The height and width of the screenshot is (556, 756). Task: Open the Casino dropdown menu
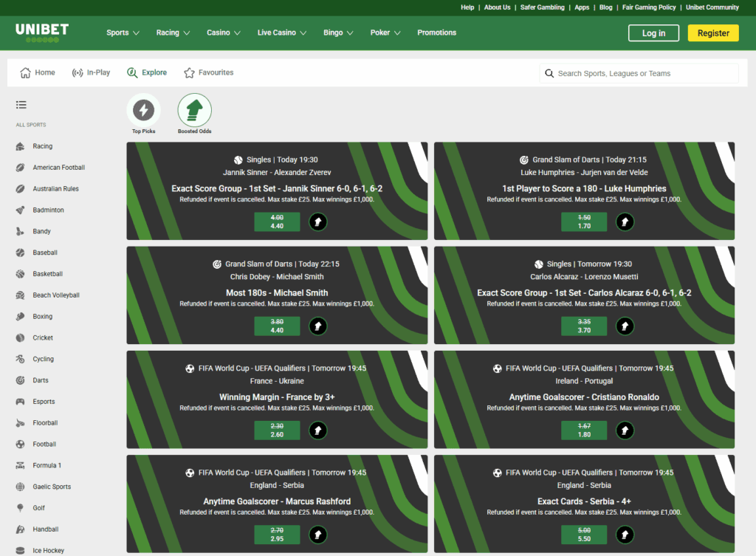point(223,32)
